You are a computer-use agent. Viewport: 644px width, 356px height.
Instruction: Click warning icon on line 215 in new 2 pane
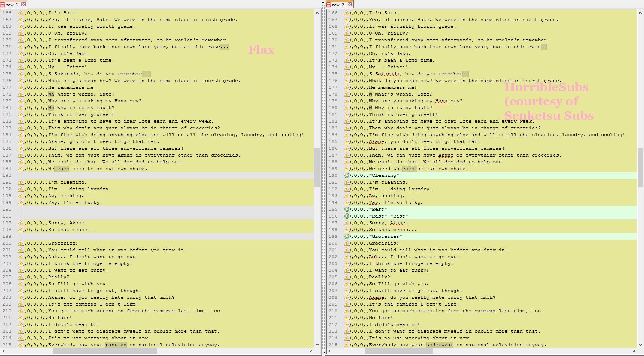point(347,345)
